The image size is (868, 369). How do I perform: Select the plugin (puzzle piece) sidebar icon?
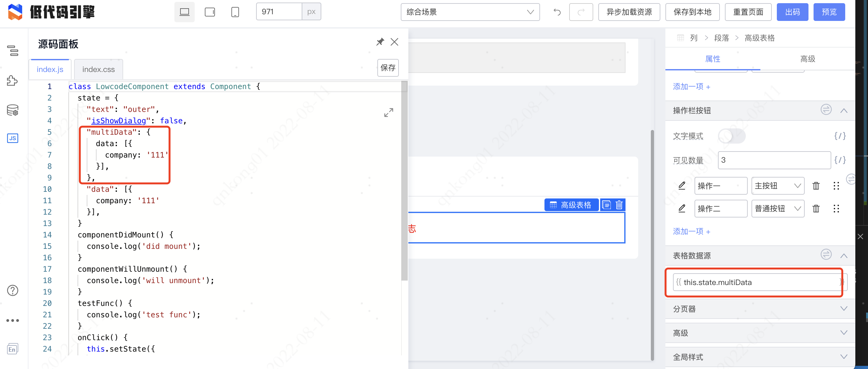tap(12, 81)
